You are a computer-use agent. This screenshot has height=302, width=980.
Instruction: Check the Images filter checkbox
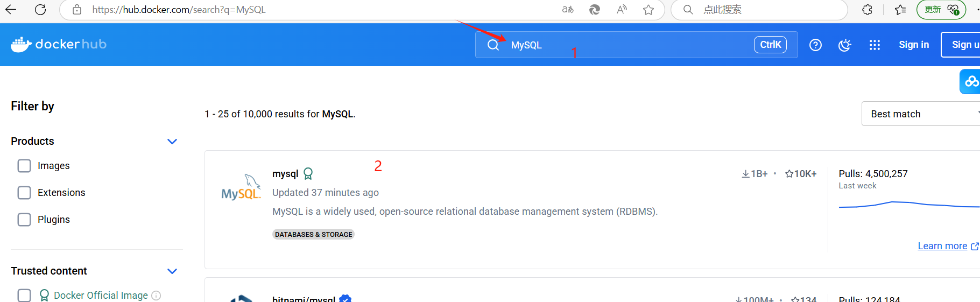[x=24, y=166]
